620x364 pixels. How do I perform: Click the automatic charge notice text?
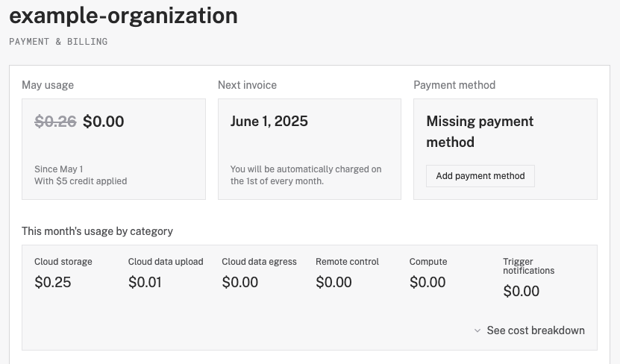306,175
